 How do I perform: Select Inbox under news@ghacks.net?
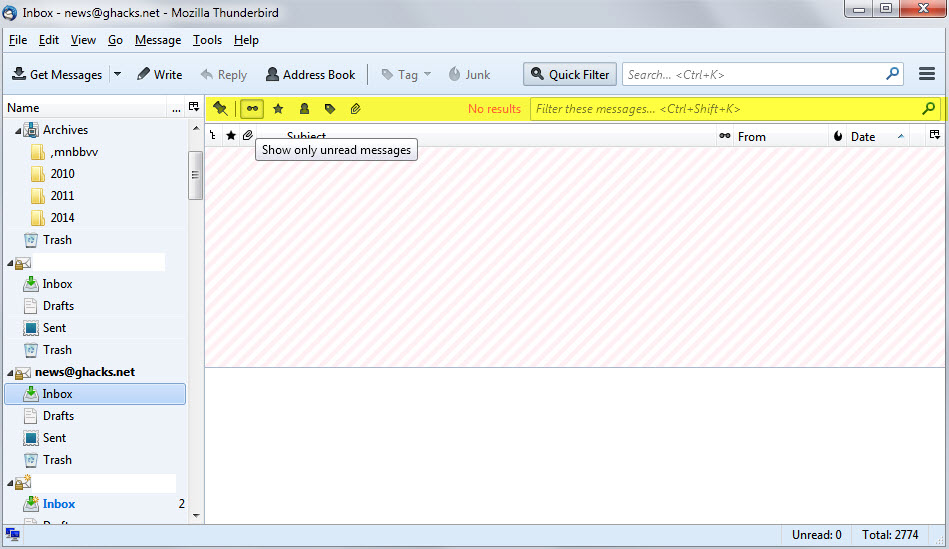coord(95,394)
